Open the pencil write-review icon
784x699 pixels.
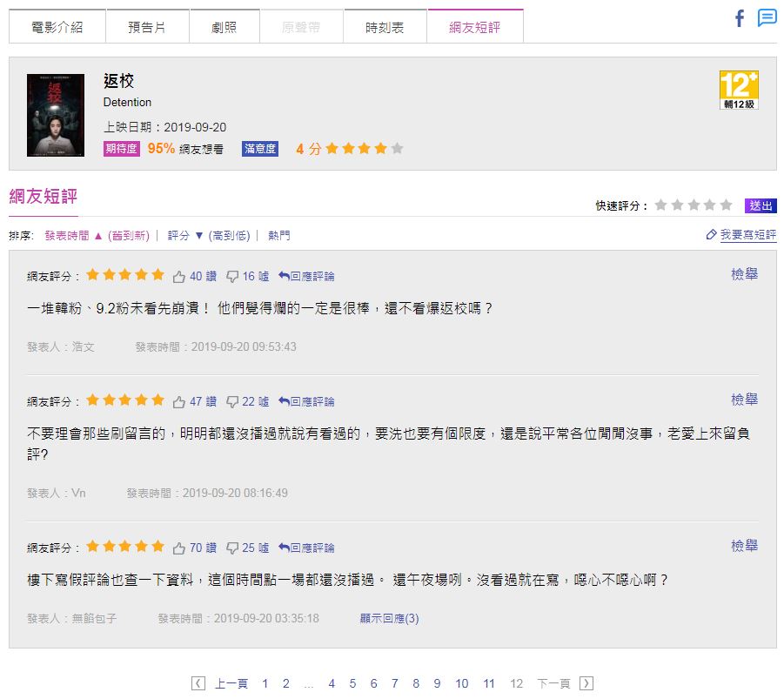711,234
